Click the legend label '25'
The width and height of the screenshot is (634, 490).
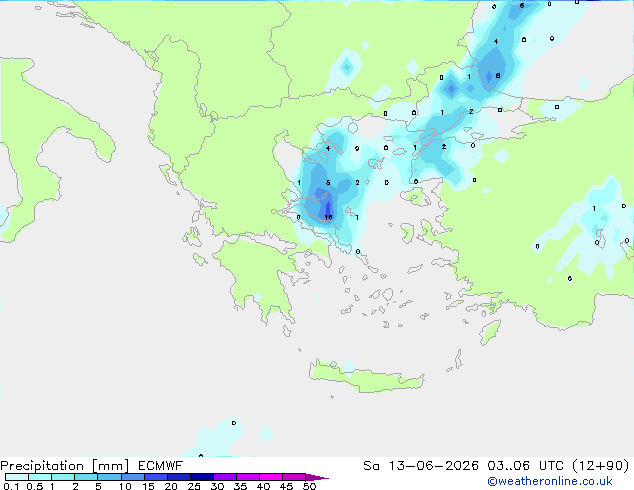[x=194, y=486]
